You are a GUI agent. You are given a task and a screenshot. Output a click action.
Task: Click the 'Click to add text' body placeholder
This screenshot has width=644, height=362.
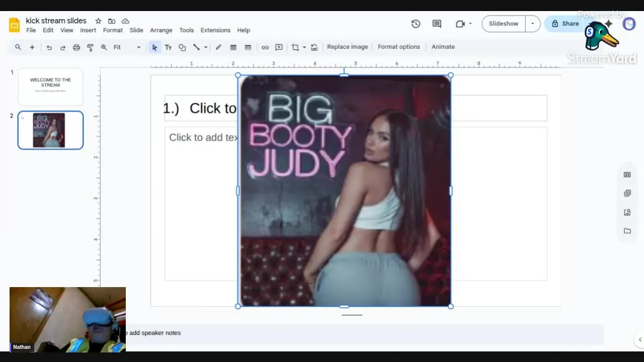click(203, 137)
